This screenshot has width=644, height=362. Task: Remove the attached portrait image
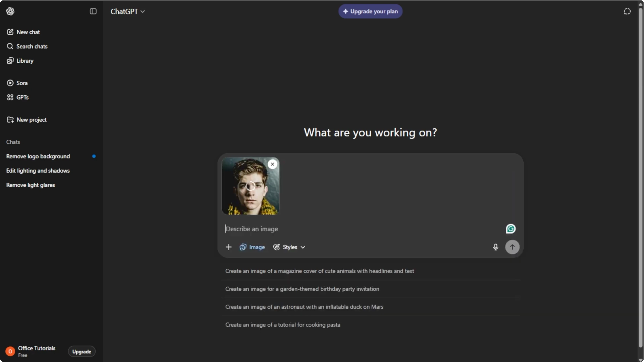(272, 164)
